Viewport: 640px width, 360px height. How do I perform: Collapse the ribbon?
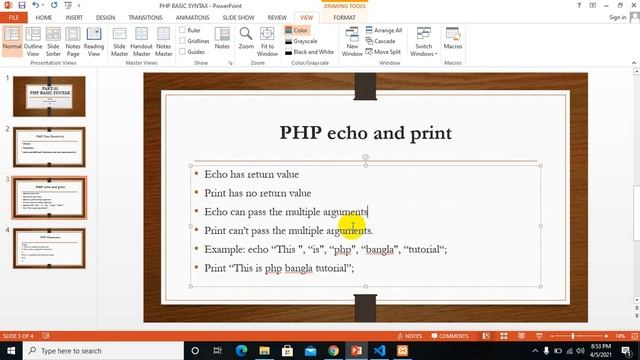coord(633,63)
